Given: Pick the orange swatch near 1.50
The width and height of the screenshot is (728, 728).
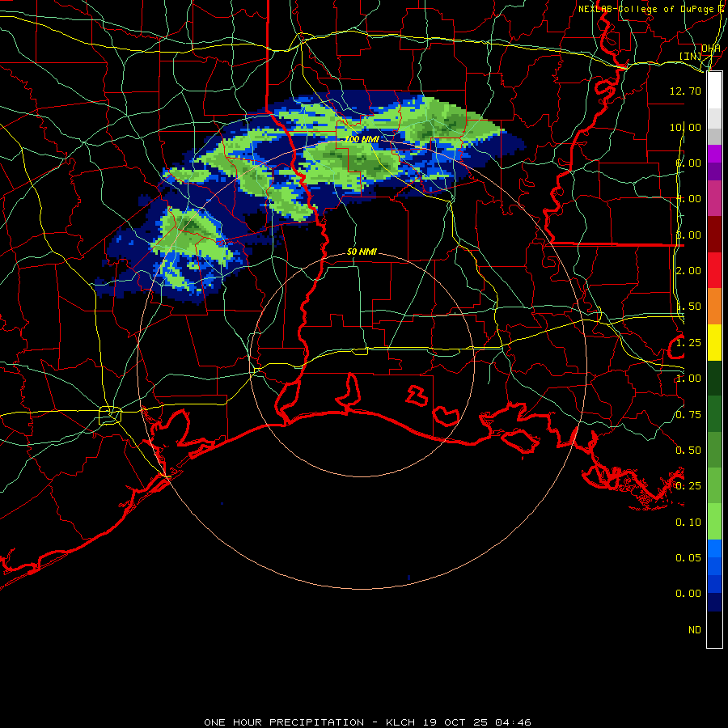Looking at the screenshot, I should pyautogui.click(x=714, y=307).
